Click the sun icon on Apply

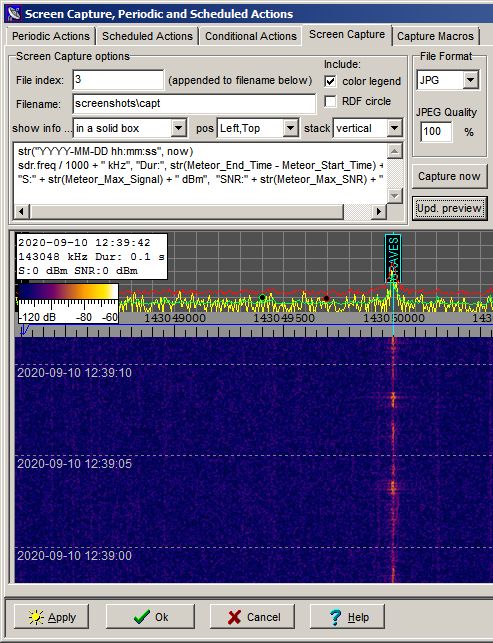pos(36,617)
